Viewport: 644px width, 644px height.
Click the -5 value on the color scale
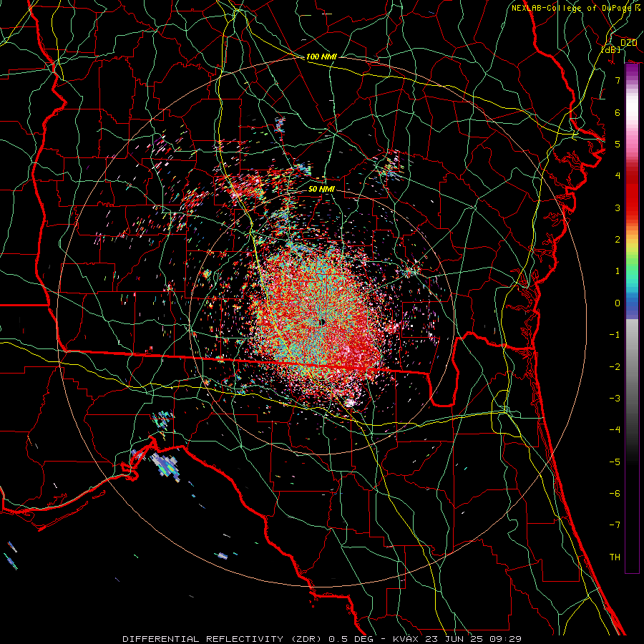[615, 462]
